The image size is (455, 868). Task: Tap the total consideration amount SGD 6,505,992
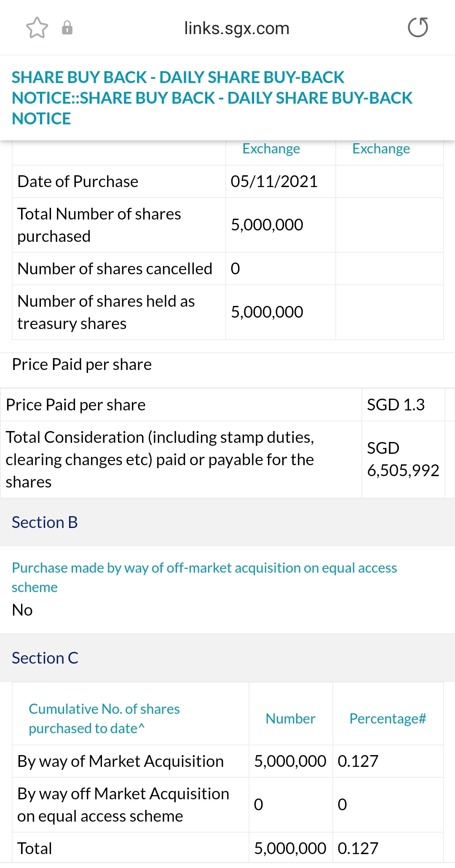pyautogui.click(x=403, y=459)
